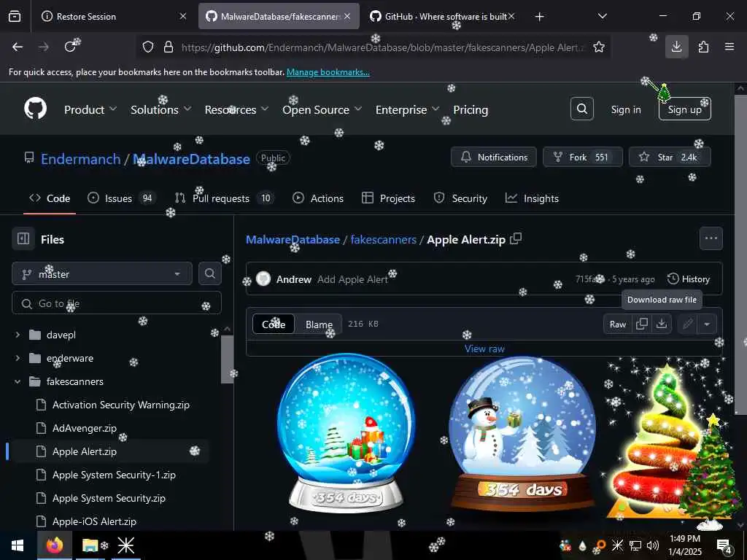Expand the enderware folder
The height and width of the screenshot is (560, 747).
[18, 357]
